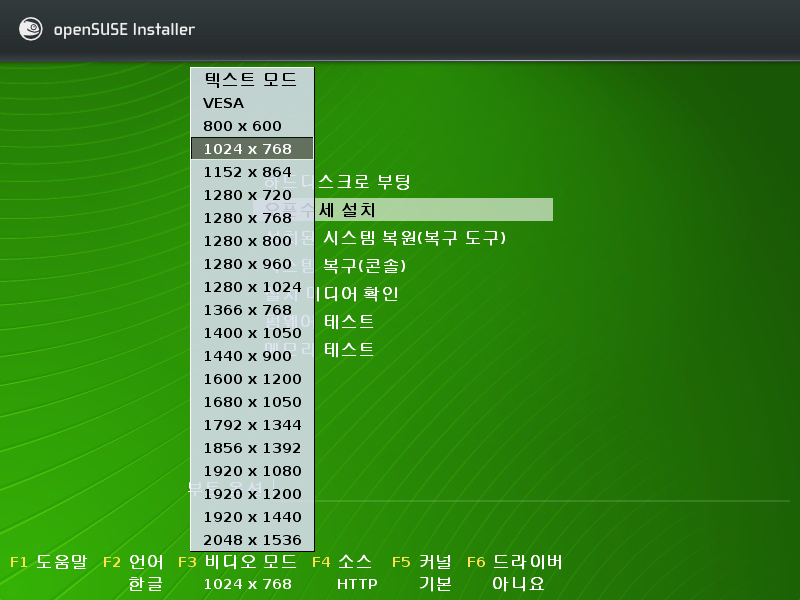Click driver value 아니요
800x600 pixels.
click(x=518, y=584)
